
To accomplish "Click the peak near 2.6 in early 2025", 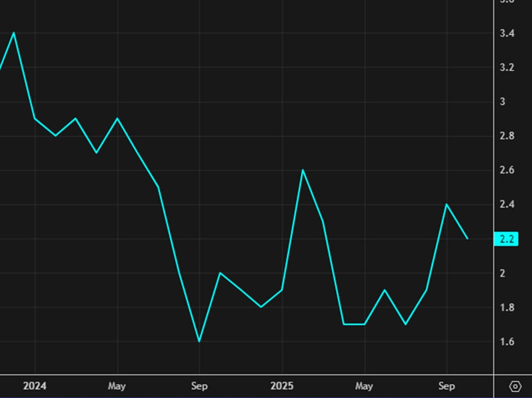I will [x=303, y=171].
